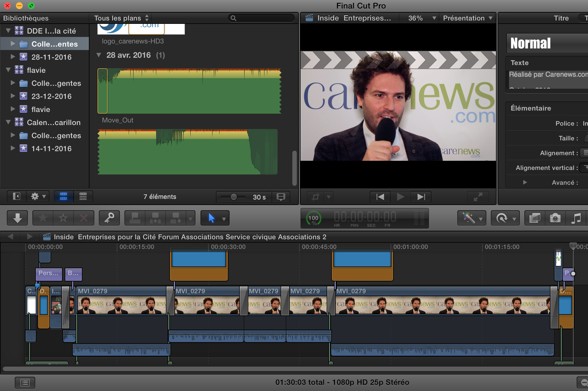Click the 100% background tasks indicator

[314, 219]
